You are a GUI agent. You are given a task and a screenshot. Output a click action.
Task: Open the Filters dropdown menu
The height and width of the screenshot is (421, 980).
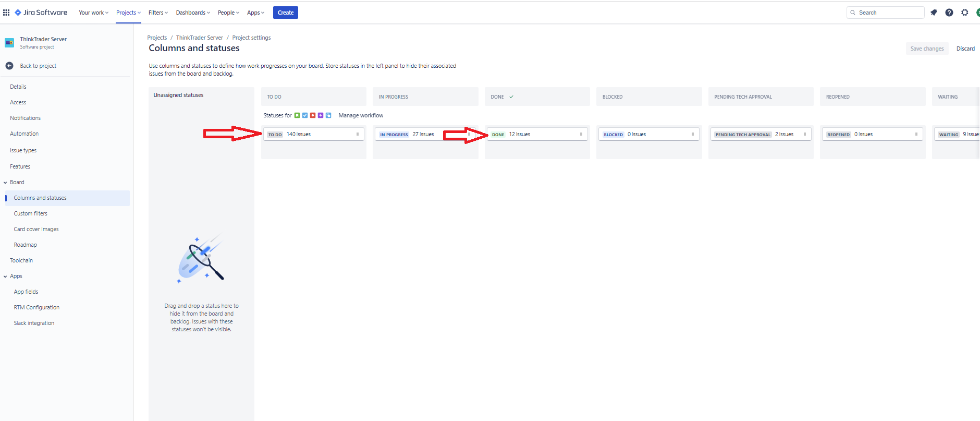pos(158,13)
